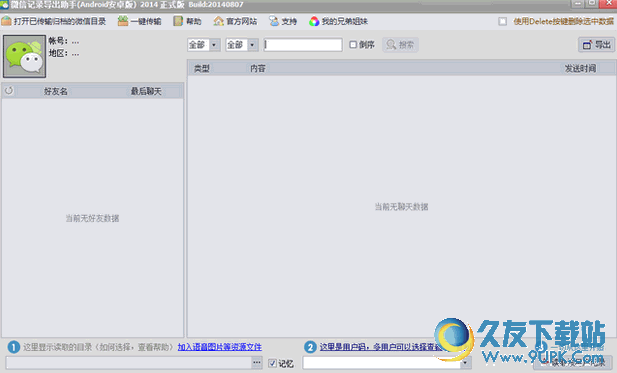Visit official website (官方网站) house icon

(x=218, y=21)
